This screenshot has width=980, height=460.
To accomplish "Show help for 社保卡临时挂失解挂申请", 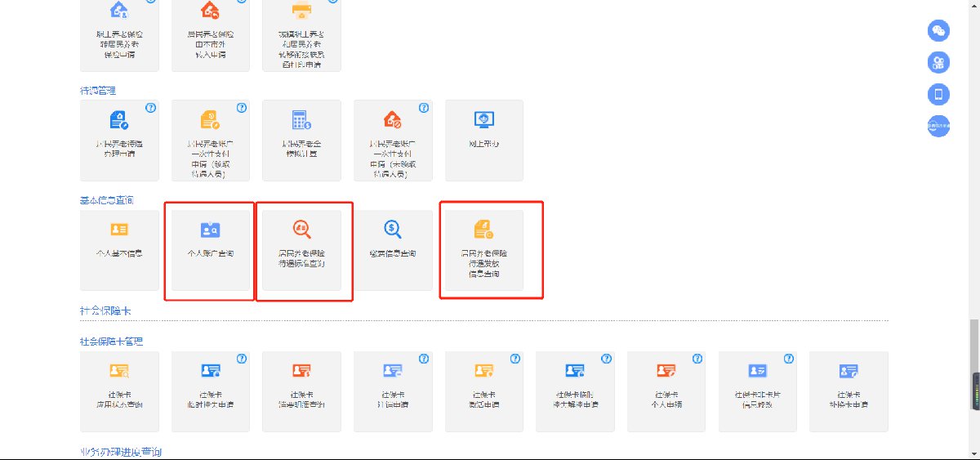I will coord(606,359).
